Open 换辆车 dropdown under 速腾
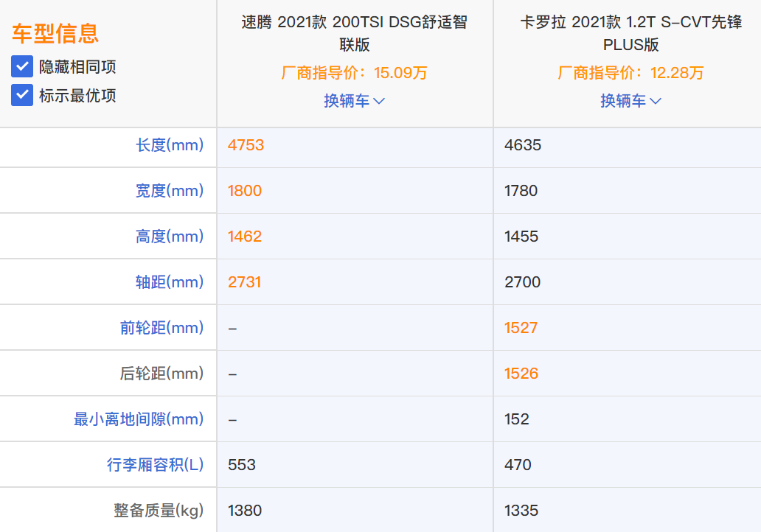 (354, 101)
